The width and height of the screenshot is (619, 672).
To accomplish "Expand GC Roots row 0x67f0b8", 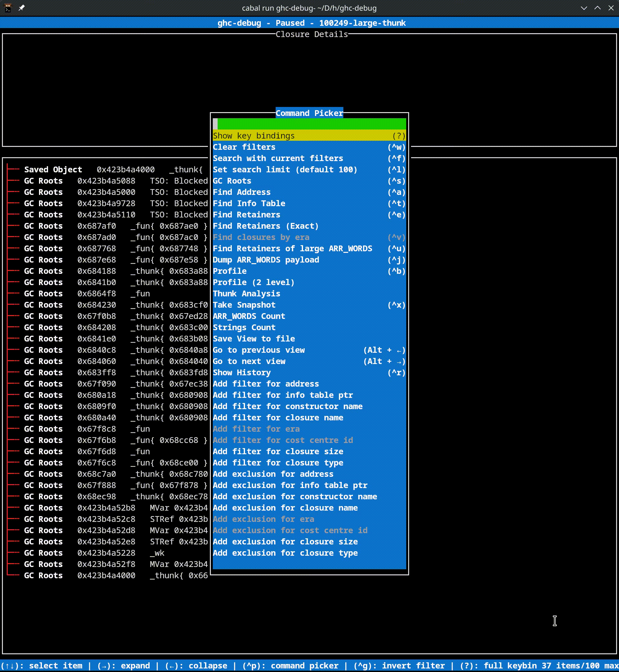I will (107, 316).
